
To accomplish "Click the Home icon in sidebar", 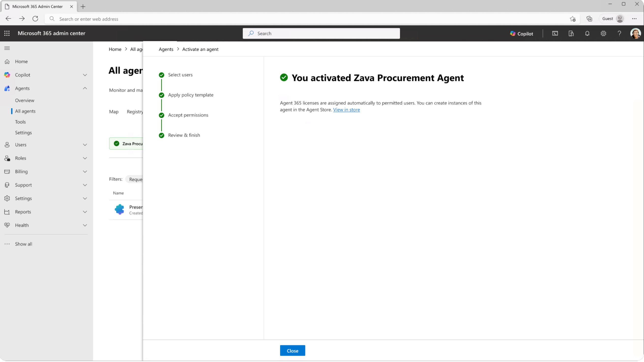I will coord(7,62).
